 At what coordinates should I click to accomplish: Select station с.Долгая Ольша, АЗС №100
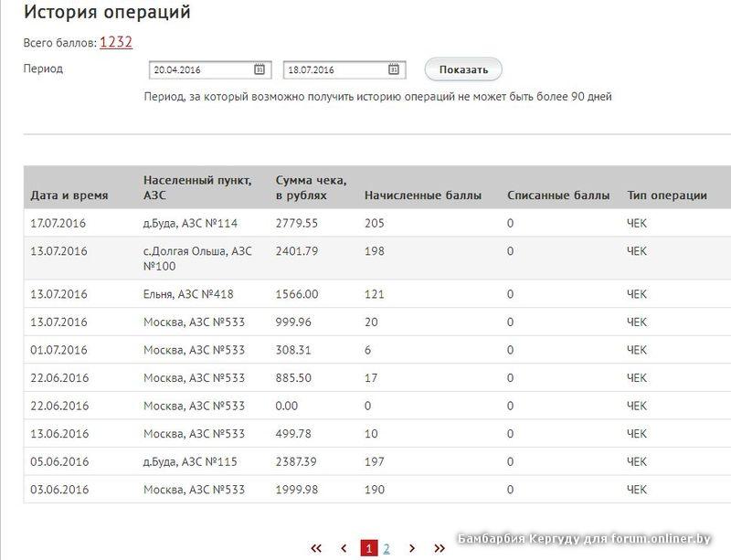pyautogui.click(x=197, y=259)
